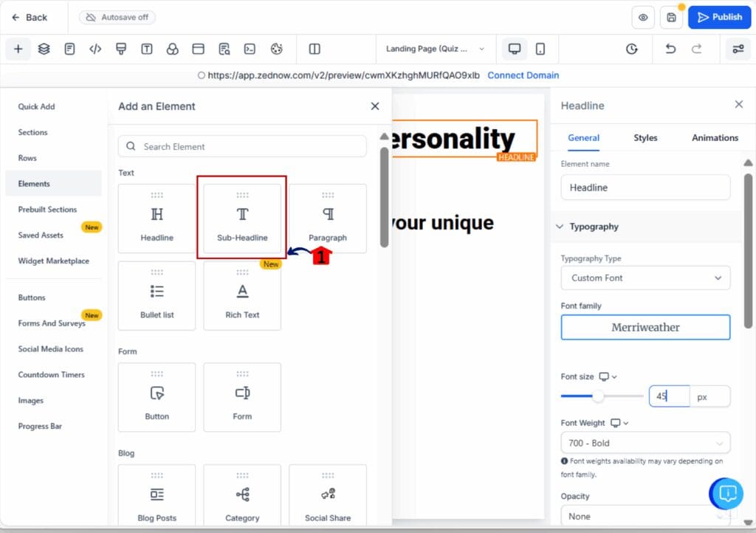Click the plus add element icon
756x533 pixels.
pos(18,49)
